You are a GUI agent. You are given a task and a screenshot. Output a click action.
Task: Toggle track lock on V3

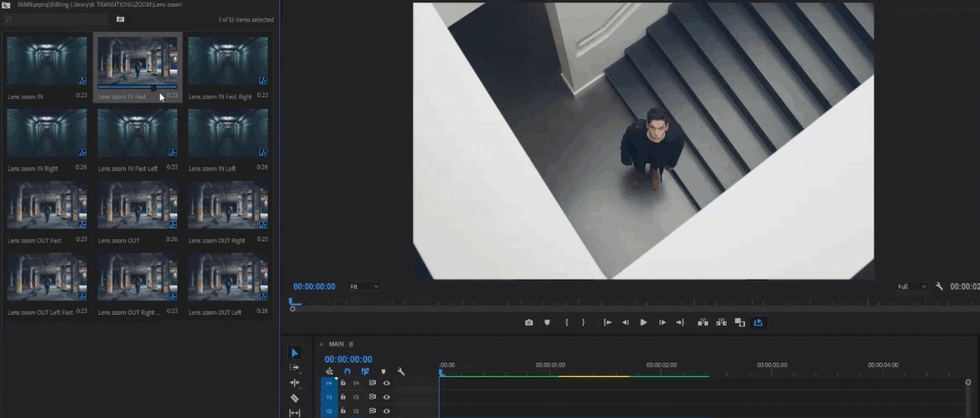(343, 397)
